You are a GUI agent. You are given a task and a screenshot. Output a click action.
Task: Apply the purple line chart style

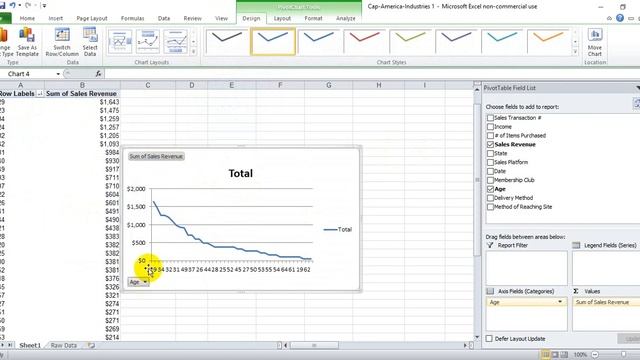(456, 41)
